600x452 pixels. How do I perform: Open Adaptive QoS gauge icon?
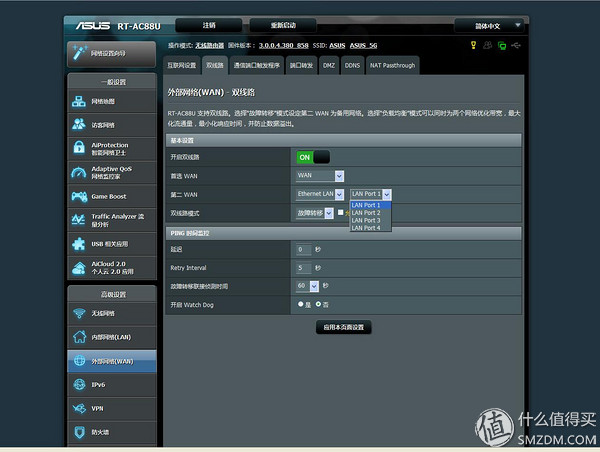[79, 173]
